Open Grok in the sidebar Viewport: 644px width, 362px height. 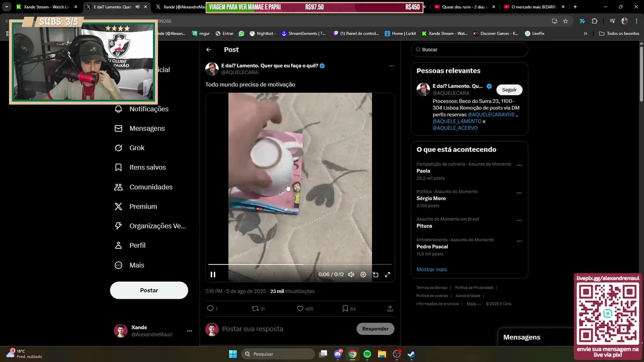(x=130, y=148)
